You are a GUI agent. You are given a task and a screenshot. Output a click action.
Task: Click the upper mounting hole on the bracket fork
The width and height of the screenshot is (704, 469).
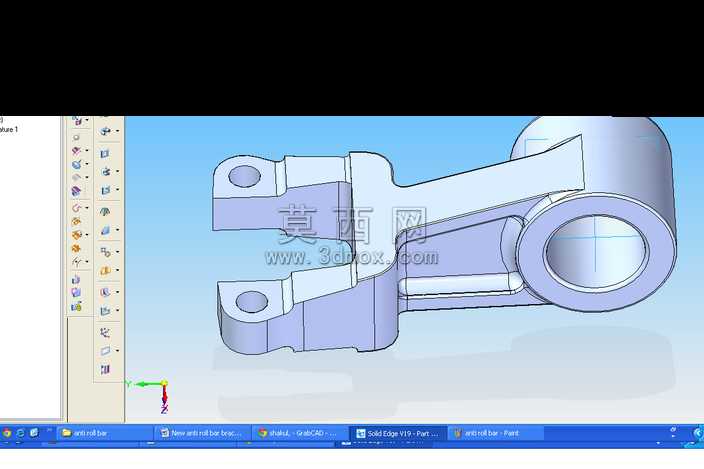(245, 176)
